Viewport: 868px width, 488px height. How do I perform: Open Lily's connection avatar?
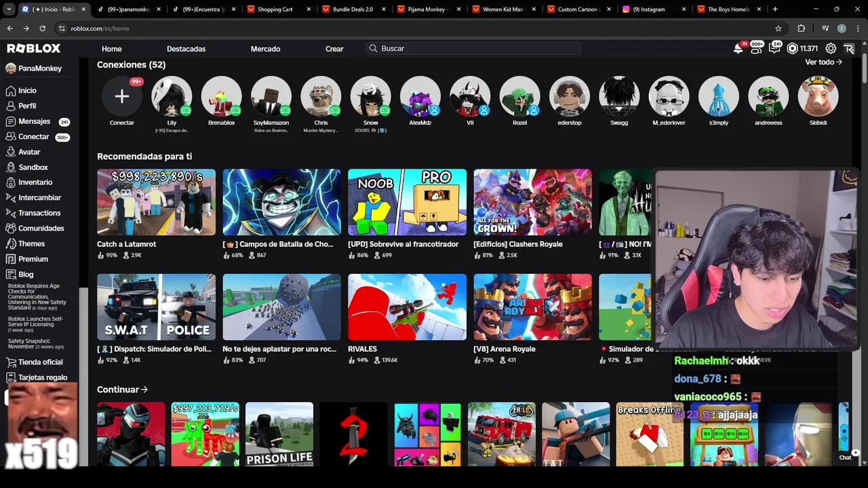click(x=172, y=96)
